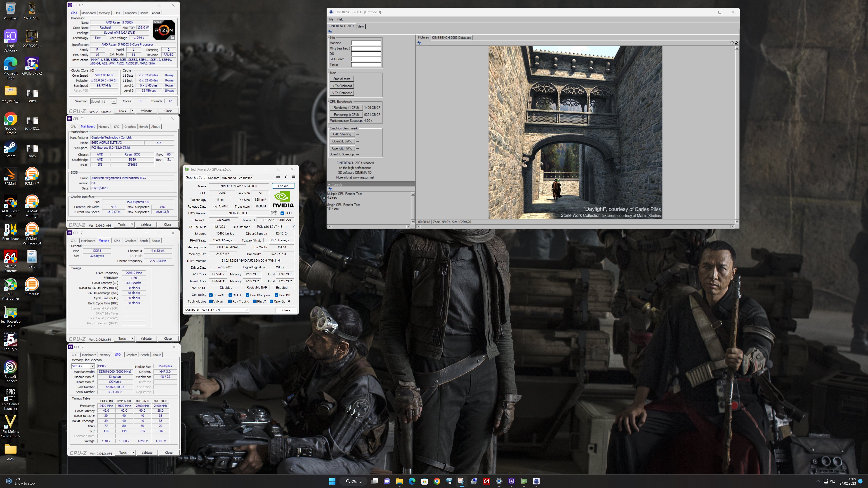The width and height of the screenshot is (868, 488).
Task: Open the GPU-Z hamburger menu icon
Action: click(293, 177)
